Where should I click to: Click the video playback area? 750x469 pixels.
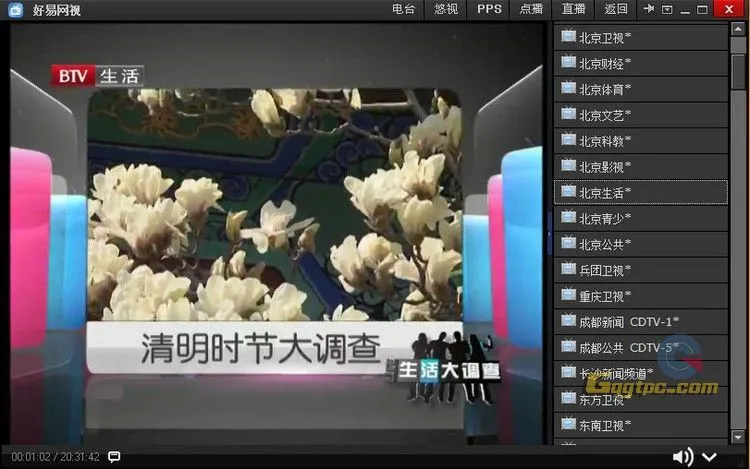point(277,234)
